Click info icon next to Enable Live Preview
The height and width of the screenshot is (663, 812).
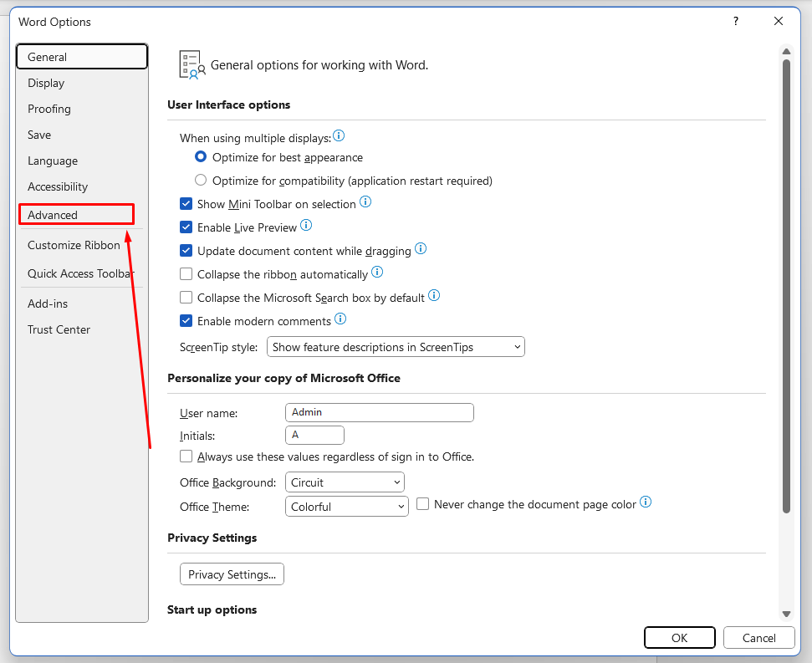coord(306,225)
